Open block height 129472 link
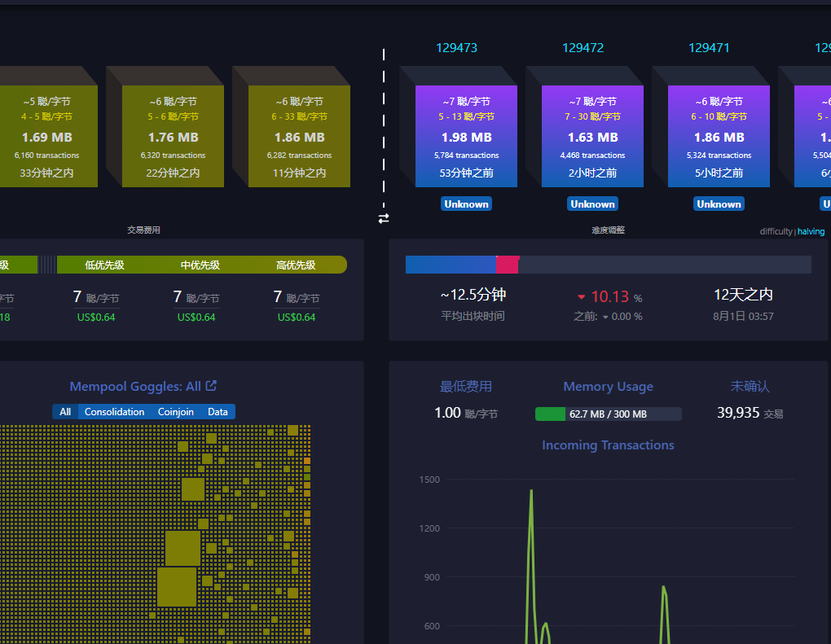This screenshot has height=644, width=831. point(583,48)
